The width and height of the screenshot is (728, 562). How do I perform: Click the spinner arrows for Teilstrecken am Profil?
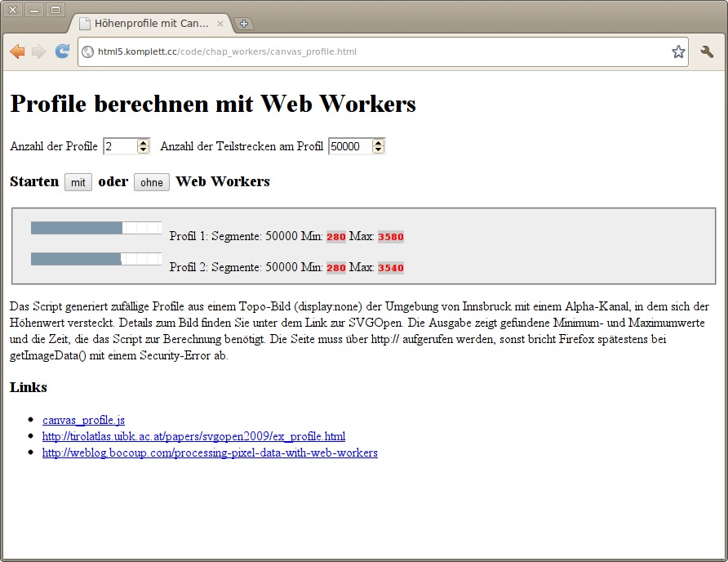(378, 146)
